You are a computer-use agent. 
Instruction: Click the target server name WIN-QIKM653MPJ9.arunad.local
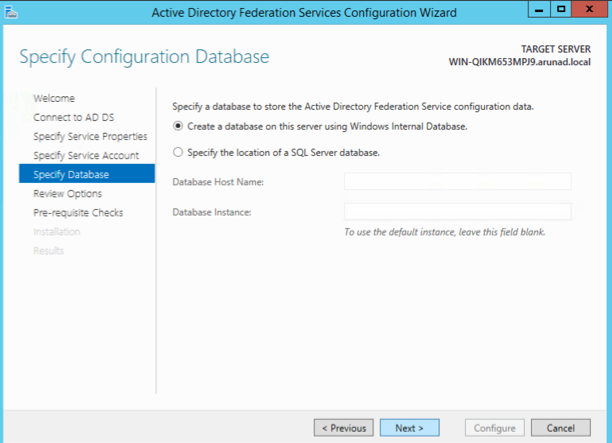pyautogui.click(x=519, y=62)
